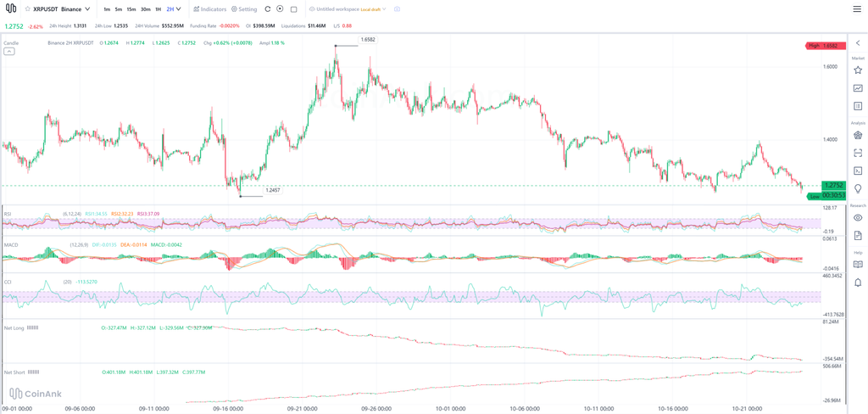This screenshot has width=868, height=414.
Task: Take a chart snapshot with camera icon
Action: click(x=398, y=8)
